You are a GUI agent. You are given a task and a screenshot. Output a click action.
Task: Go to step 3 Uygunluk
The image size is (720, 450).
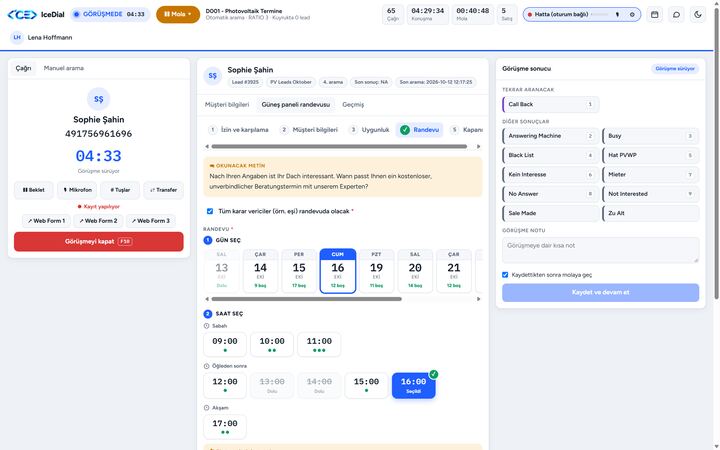click(x=370, y=130)
